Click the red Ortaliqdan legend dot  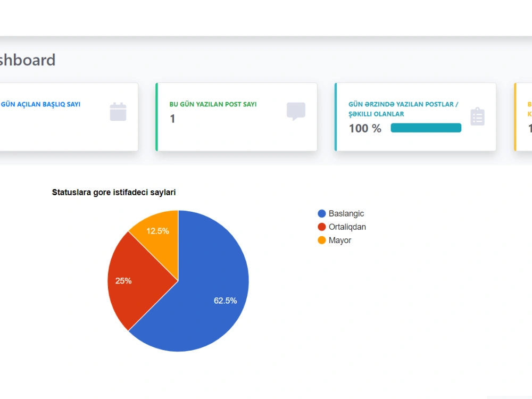[322, 227]
